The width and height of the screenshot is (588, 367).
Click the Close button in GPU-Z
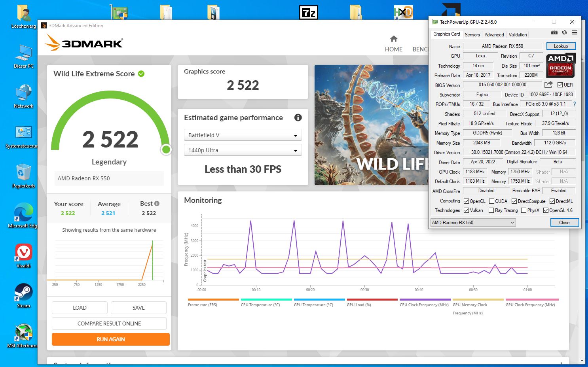(564, 223)
